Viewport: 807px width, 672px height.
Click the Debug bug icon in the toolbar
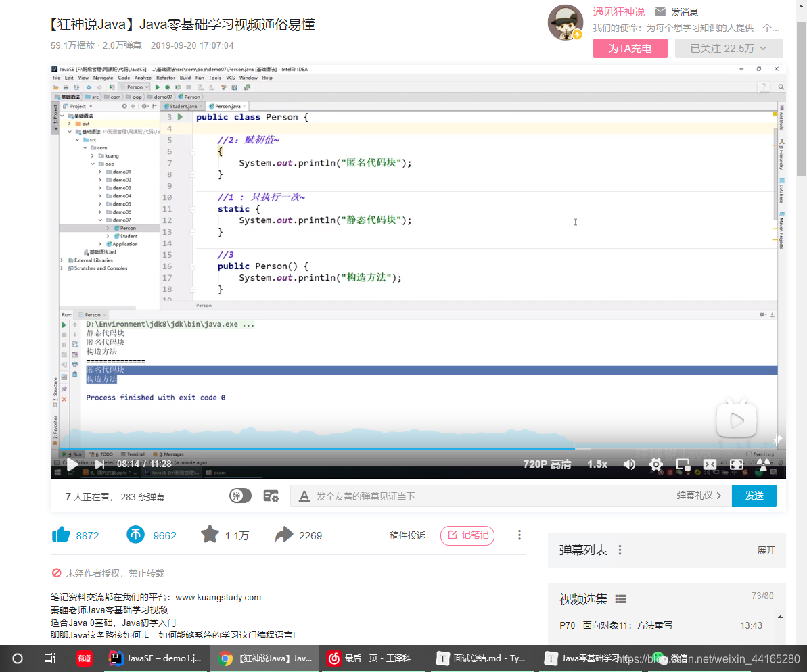tap(167, 87)
